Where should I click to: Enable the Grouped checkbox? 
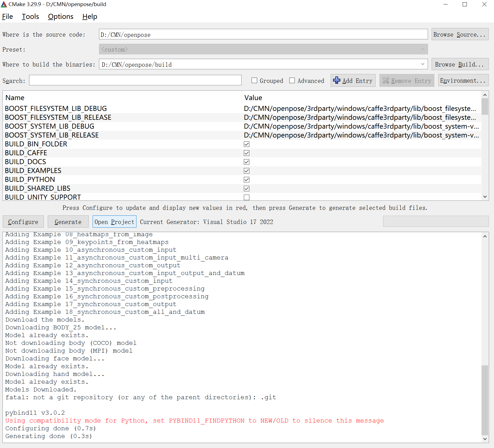[x=254, y=80]
